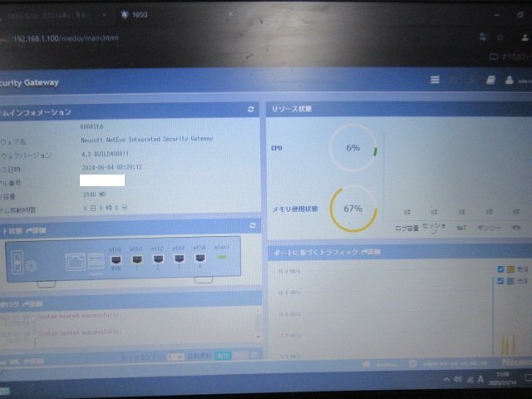Click the セッション resource label

pos(434,229)
